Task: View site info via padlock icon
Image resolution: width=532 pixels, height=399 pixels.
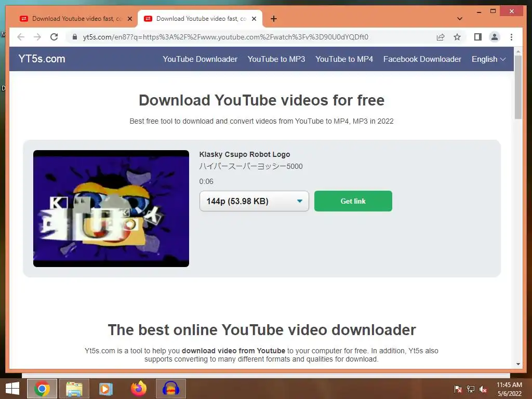Action: pyautogui.click(x=75, y=37)
